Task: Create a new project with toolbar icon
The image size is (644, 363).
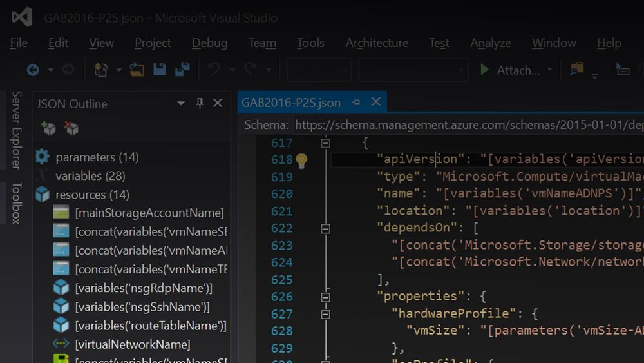Action: (x=100, y=70)
